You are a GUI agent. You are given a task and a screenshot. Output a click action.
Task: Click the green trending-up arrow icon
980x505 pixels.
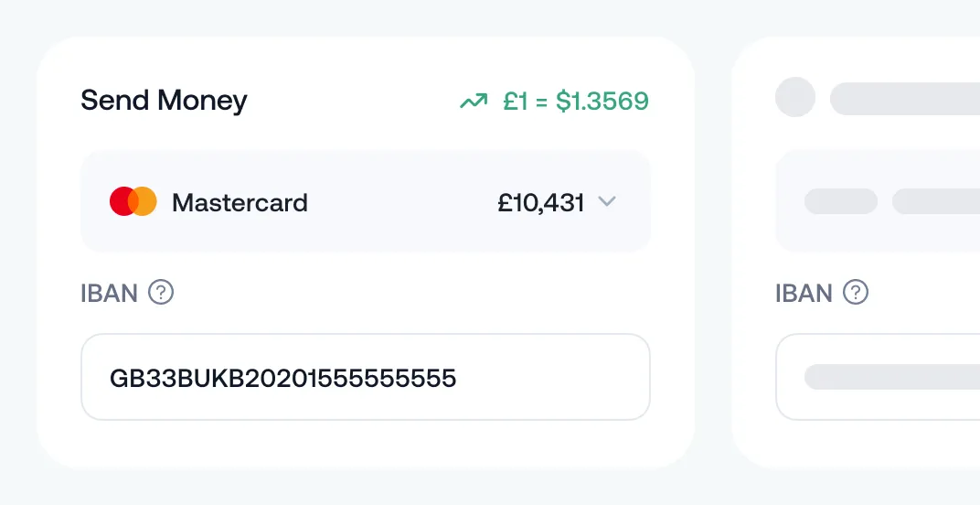click(x=474, y=101)
